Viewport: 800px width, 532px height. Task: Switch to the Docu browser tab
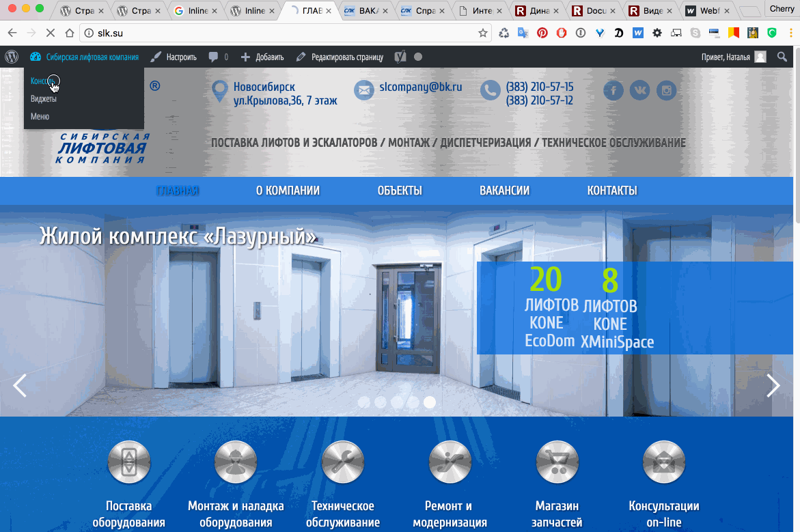coord(592,11)
